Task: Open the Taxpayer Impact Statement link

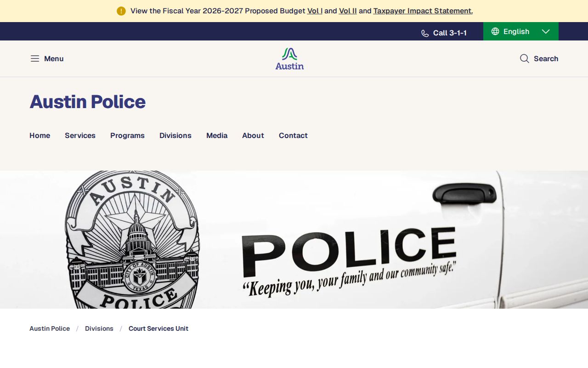Action: [x=423, y=11]
